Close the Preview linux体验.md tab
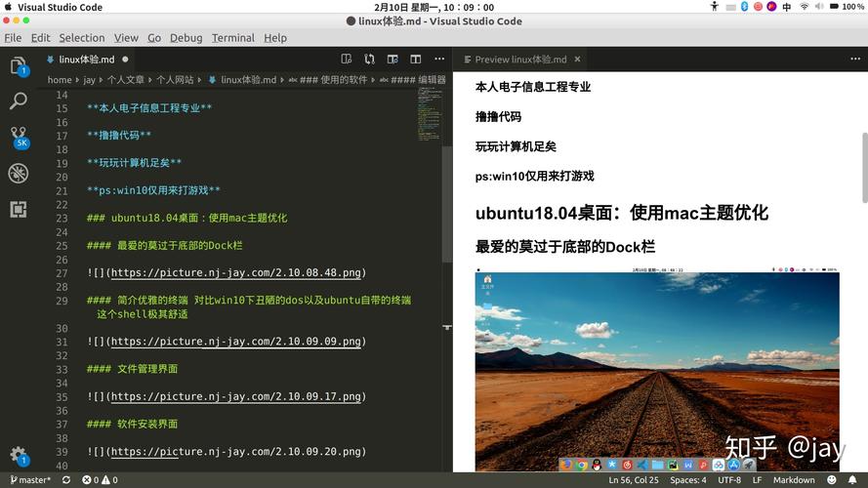Image resolution: width=868 pixels, height=488 pixels. (x=577, y=60)
